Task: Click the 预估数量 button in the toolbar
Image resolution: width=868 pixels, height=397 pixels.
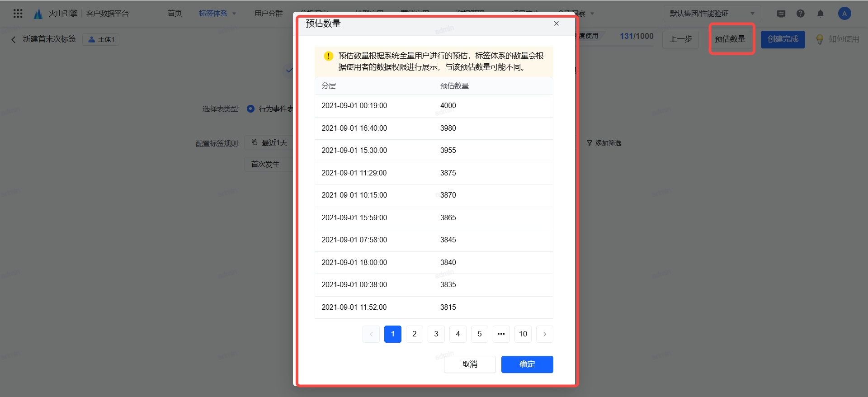Action: coord(730,39)
